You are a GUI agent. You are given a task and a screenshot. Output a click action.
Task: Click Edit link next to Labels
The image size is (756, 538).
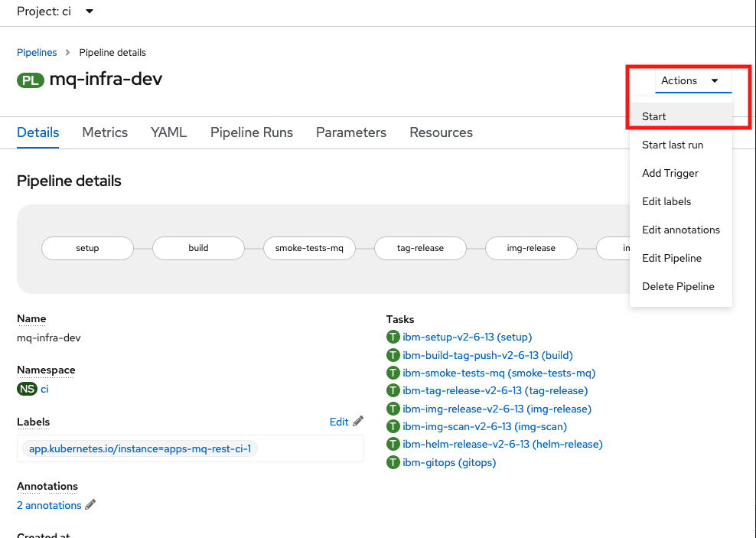click(339, 422)
